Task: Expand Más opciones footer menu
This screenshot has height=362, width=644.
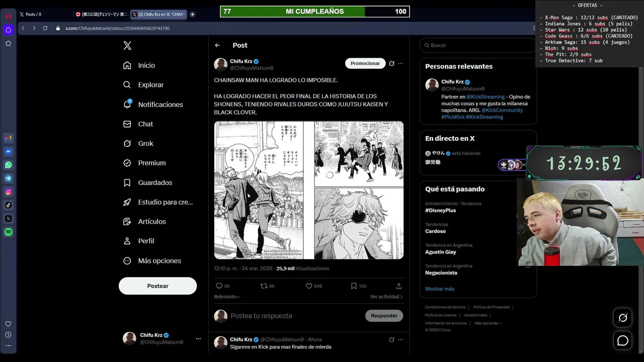Action: click(488, 323)
